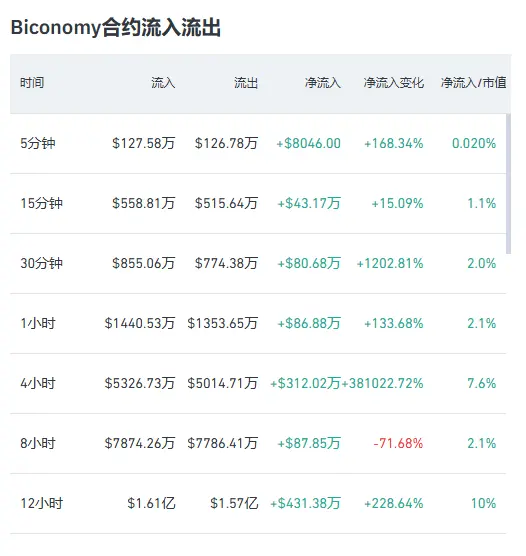Screen dimensions: 526x556
Task: Click the -71.68% red change value
Action: pos(398,443)
